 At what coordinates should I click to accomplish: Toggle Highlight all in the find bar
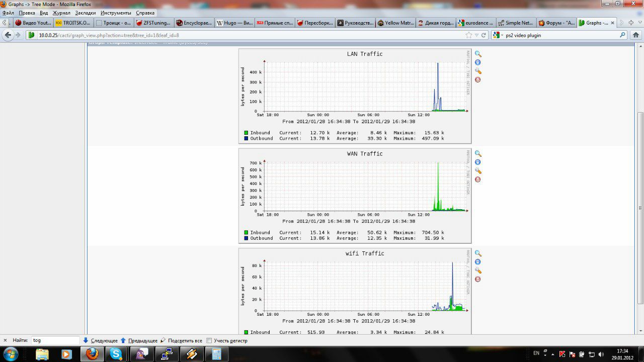(181, 340)
